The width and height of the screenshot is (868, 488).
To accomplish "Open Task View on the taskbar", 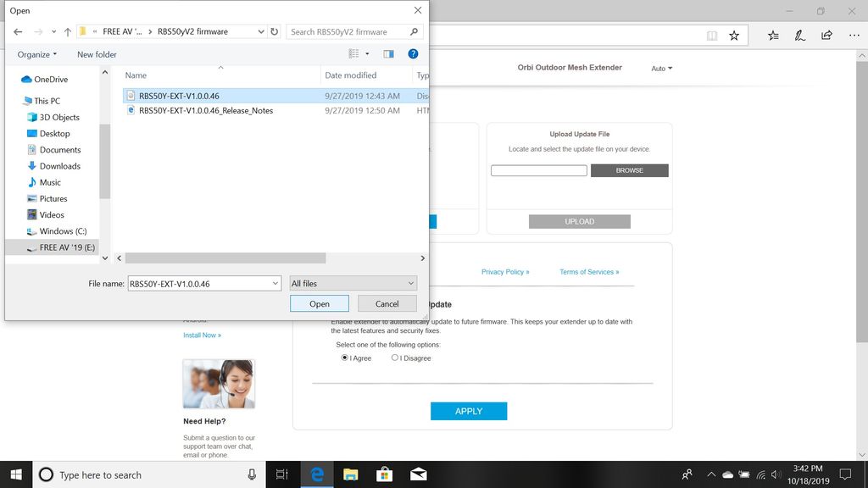I will [x=281, y=474].
